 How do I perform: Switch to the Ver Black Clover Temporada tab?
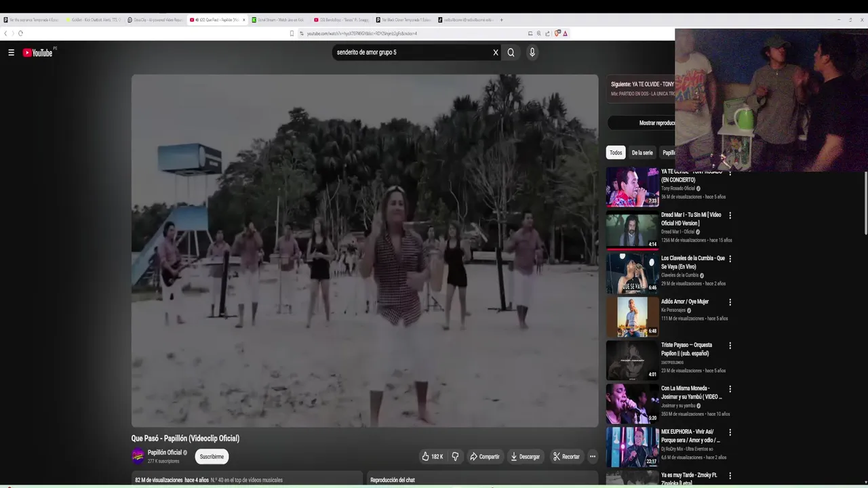pyautogui.click(x=404, y=20)
